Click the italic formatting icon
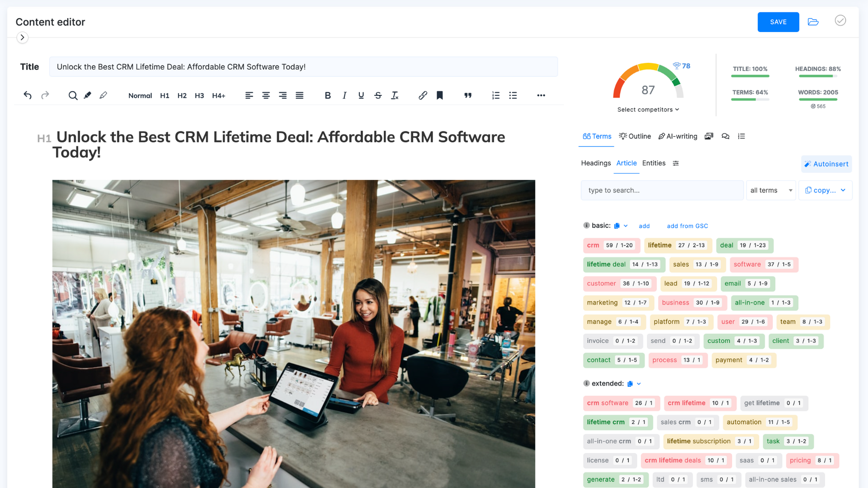 [x=344, y=95]
